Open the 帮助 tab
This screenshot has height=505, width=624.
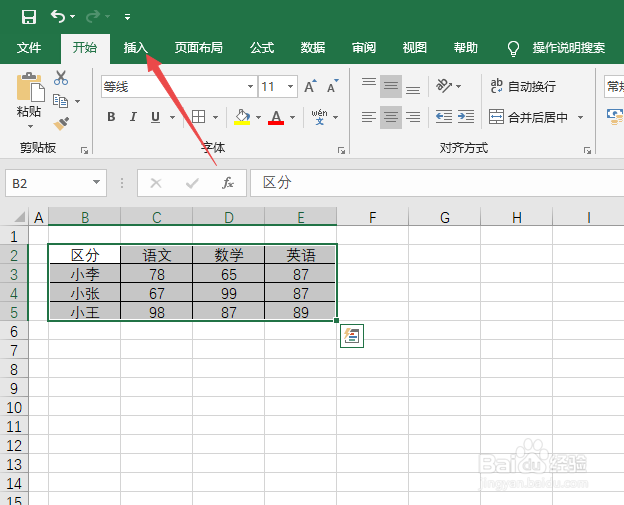(466, 48)
